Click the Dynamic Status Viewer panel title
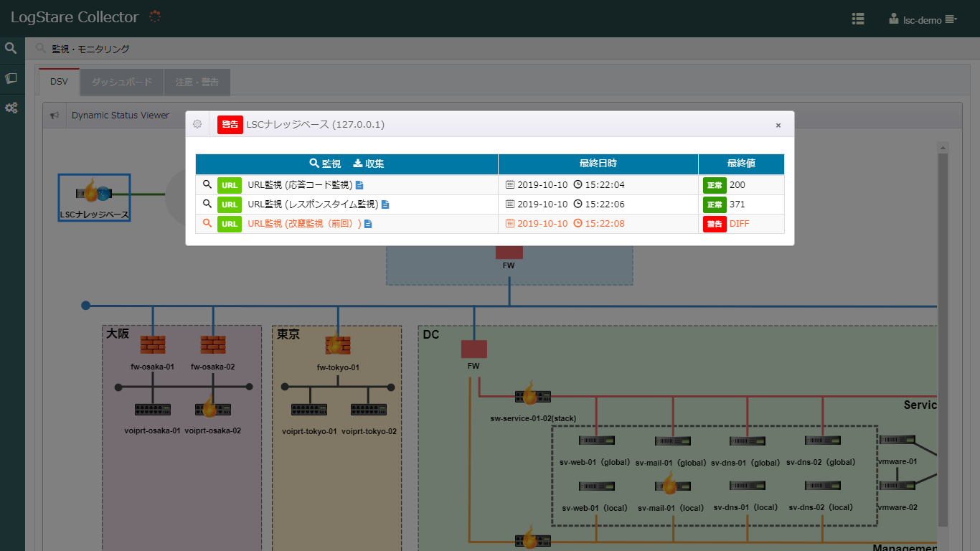 pyautogui.click(x=121, y=116)
